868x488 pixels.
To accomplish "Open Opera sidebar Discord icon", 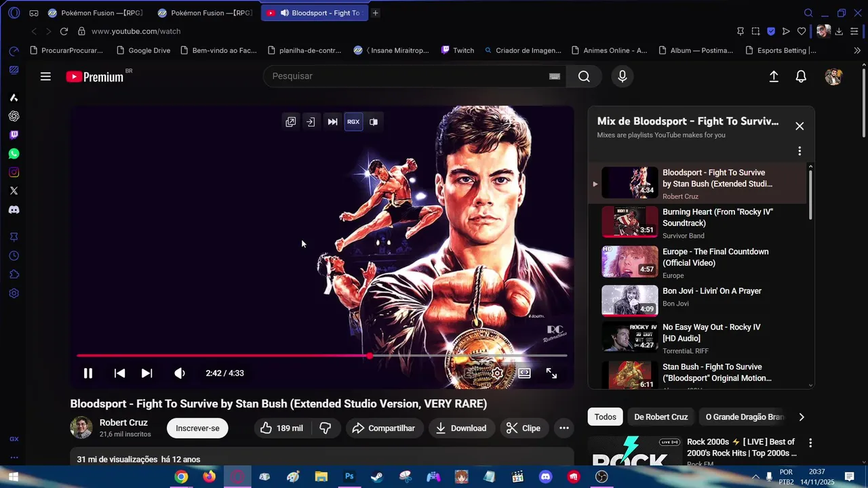I will pyautogui.click(x=14, y=210).
